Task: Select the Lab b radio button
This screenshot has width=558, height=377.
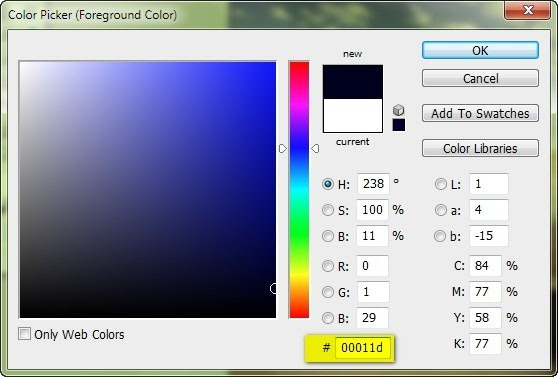Action: 440,236
